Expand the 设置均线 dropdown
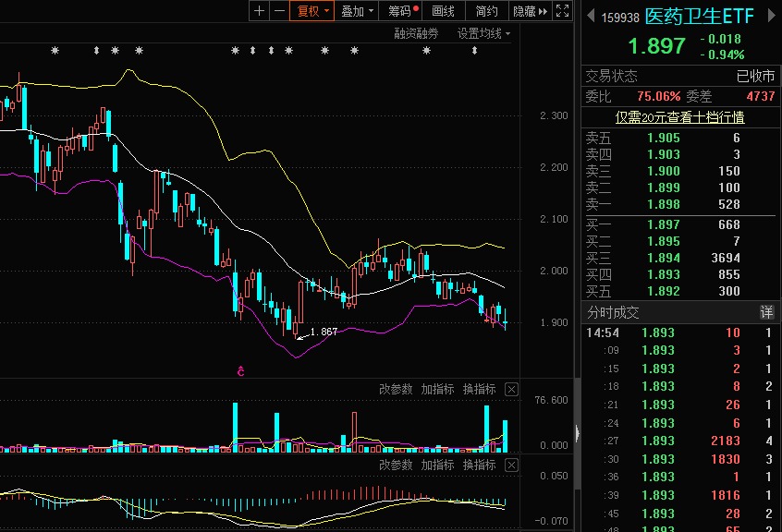782x532 pixels. [483, 33]
